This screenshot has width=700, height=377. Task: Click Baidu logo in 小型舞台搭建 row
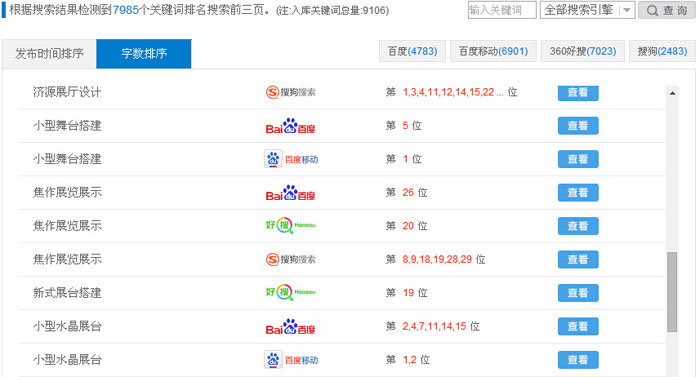(x=291, y=126)
